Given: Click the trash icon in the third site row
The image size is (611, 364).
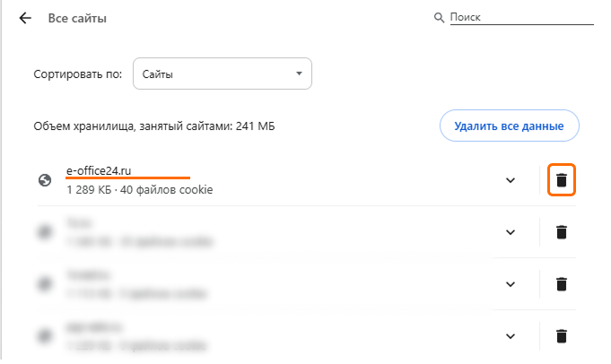Looking at the screenshot, I should point(562,284).
